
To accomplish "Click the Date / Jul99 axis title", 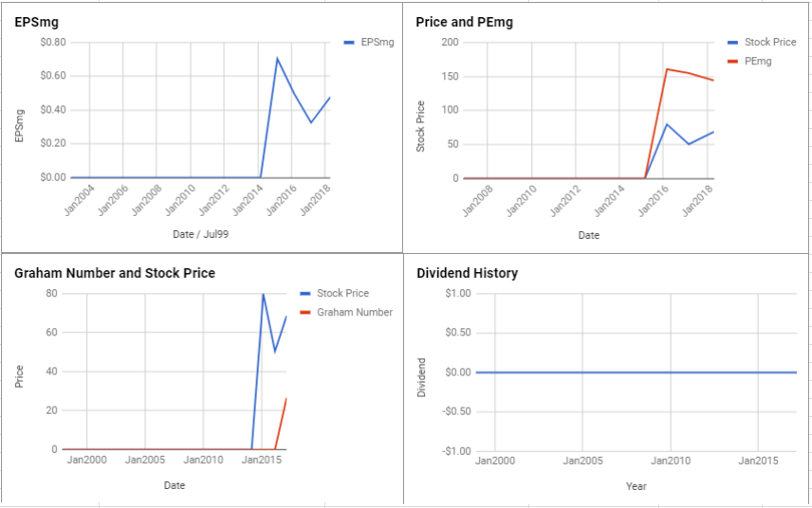I will tap(200, 234).
